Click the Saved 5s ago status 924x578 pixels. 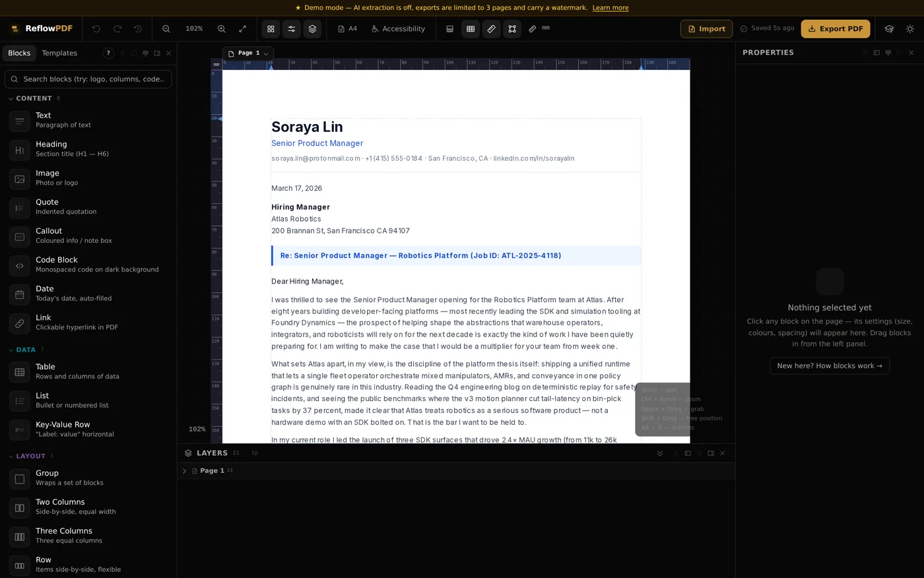click(767, 28)
